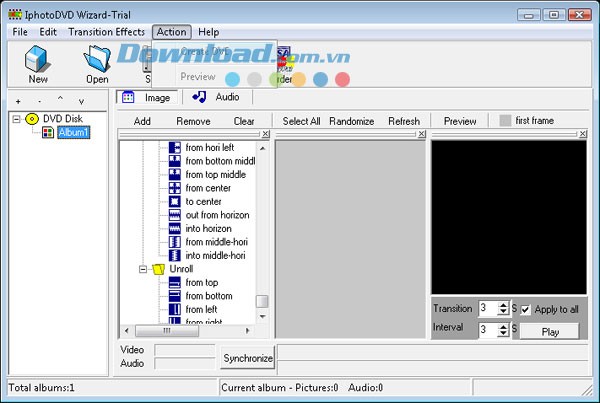Click the Action menu
The height and width of the screenshot is (403, 600).
tap(171, 32)
